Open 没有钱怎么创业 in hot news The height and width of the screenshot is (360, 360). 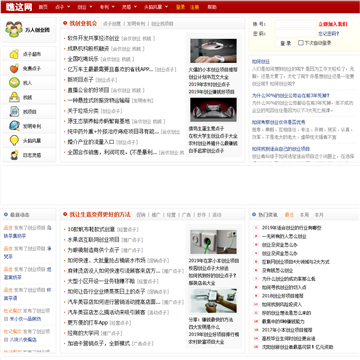click(277, 270)
